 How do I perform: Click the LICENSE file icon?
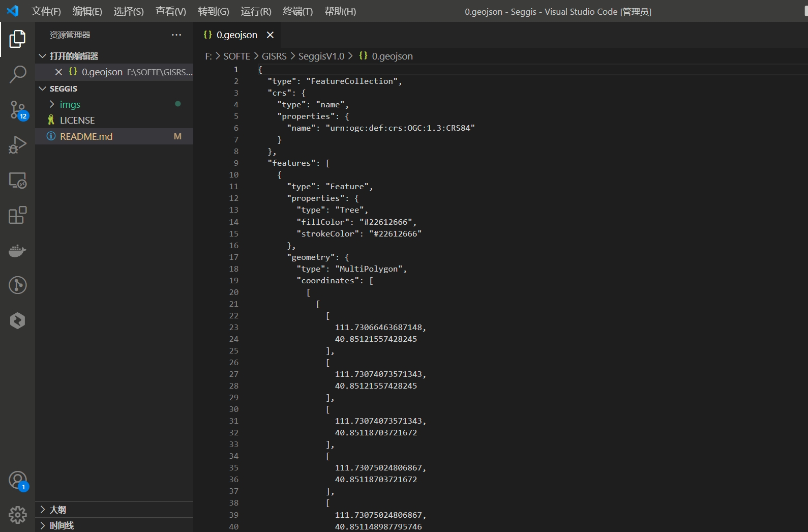click(x=51, y=120)
